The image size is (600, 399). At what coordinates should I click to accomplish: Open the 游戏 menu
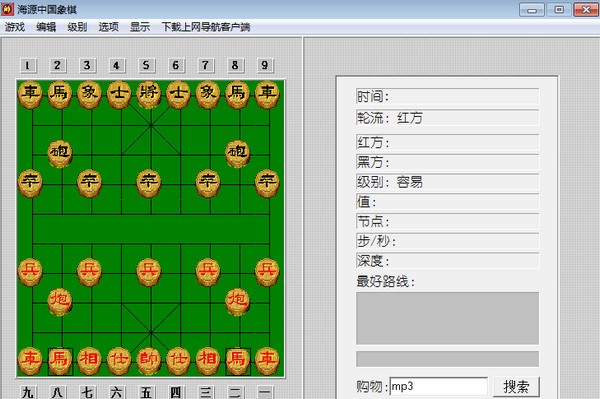point(15,27)
